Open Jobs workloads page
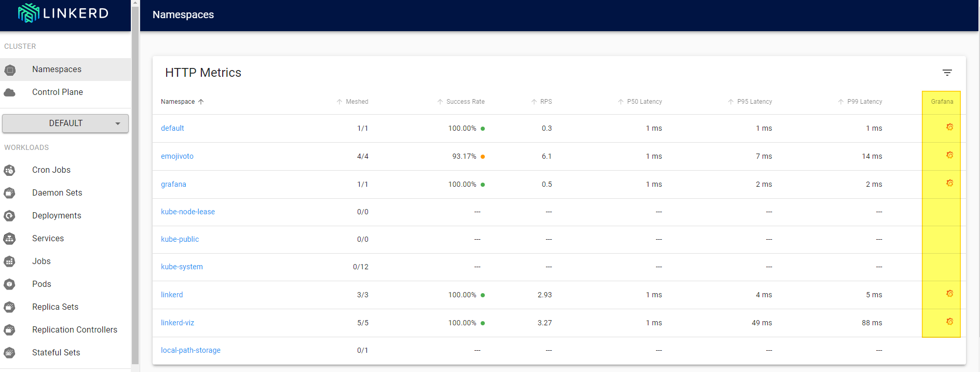 click(65, 261)
